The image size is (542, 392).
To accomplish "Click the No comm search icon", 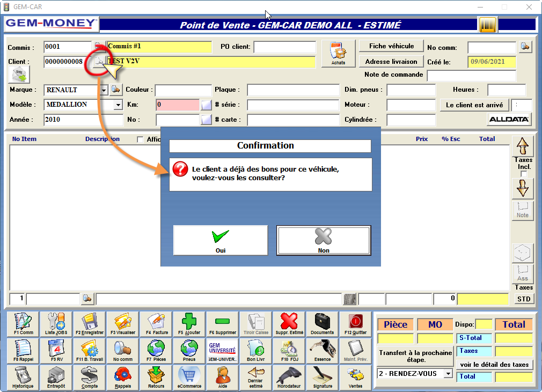I will pos(123,351).
